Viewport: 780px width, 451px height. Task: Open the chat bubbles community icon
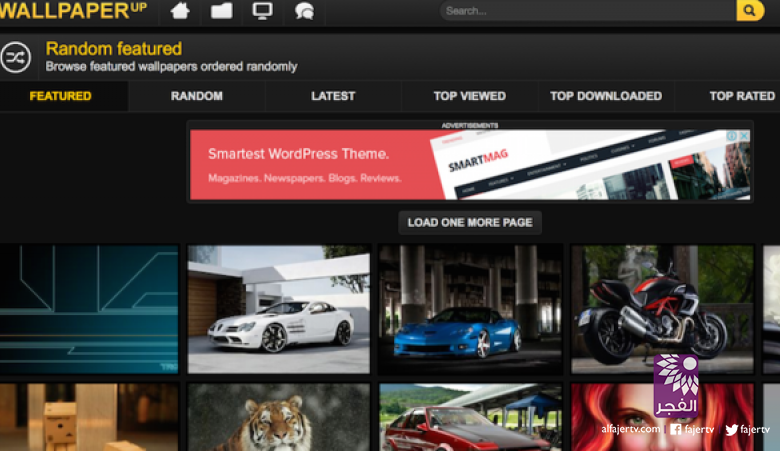304,11
